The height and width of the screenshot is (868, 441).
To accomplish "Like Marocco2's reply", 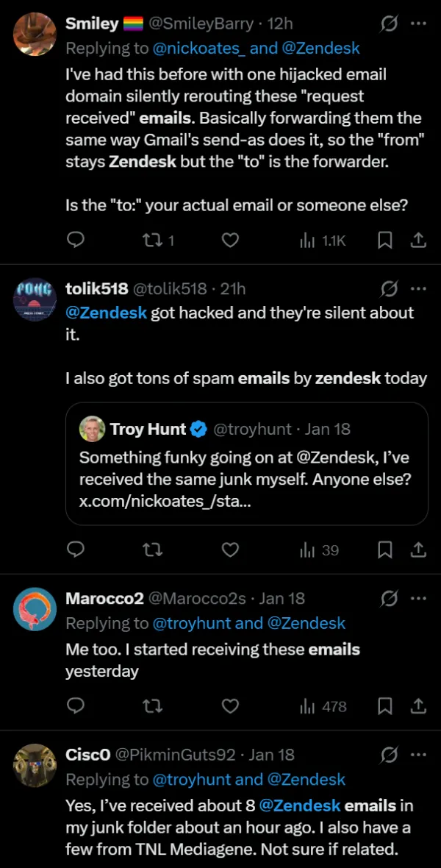I will [x=230, y=706].
